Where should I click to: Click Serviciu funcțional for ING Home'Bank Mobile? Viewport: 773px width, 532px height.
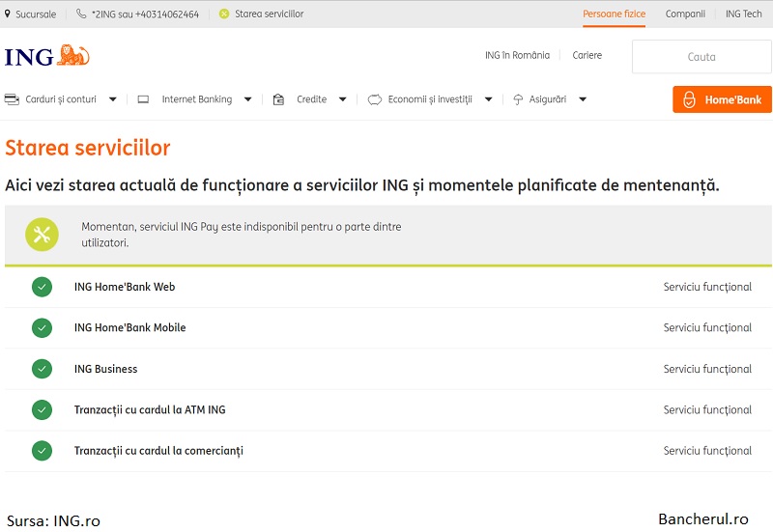pos(707,327)
